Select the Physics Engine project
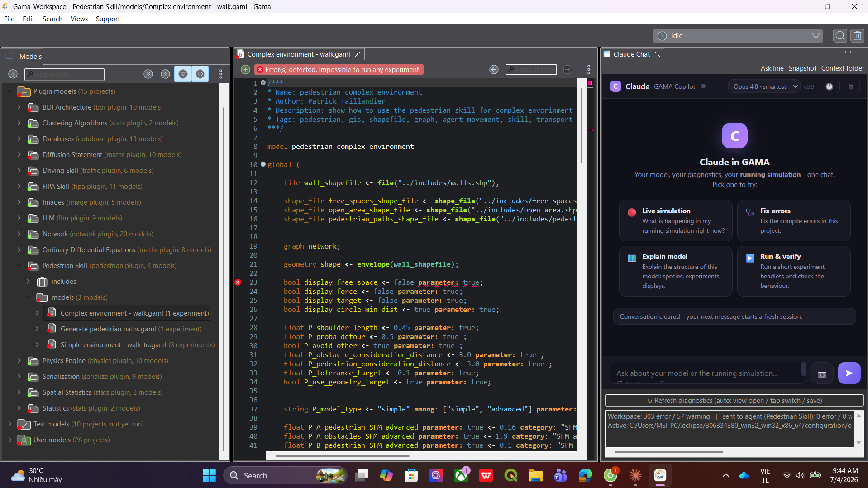The image size is (868, 488). (98, 361)
